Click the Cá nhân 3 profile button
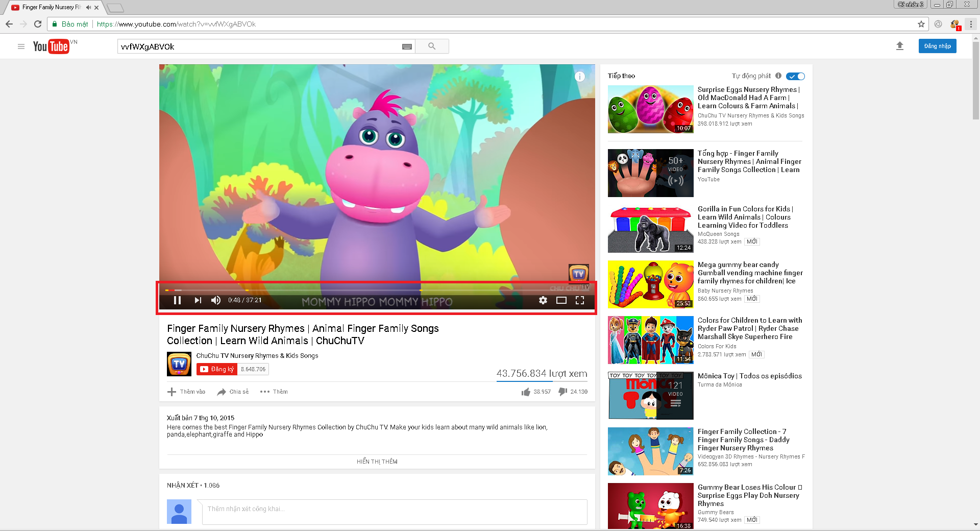 [x=911, y=5]
